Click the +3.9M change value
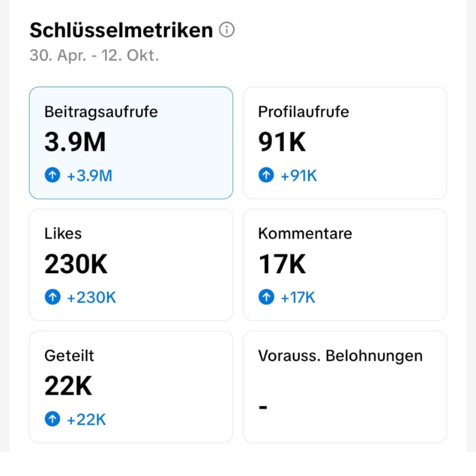This screenshot has width=476, height=476. tap(89, 176)
